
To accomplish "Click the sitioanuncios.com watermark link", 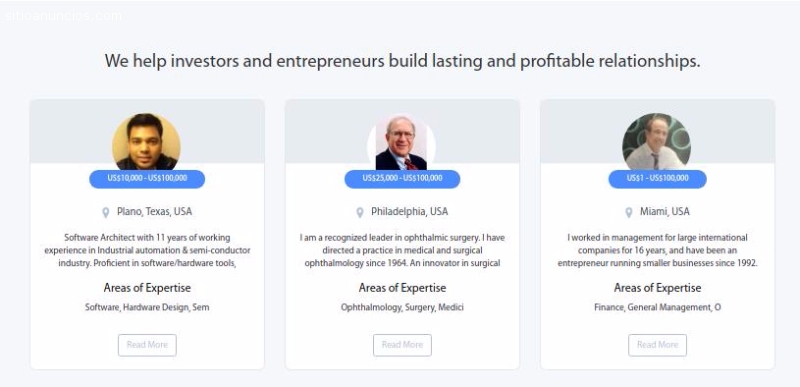I will pyautogui.click(x=63, y=16).
